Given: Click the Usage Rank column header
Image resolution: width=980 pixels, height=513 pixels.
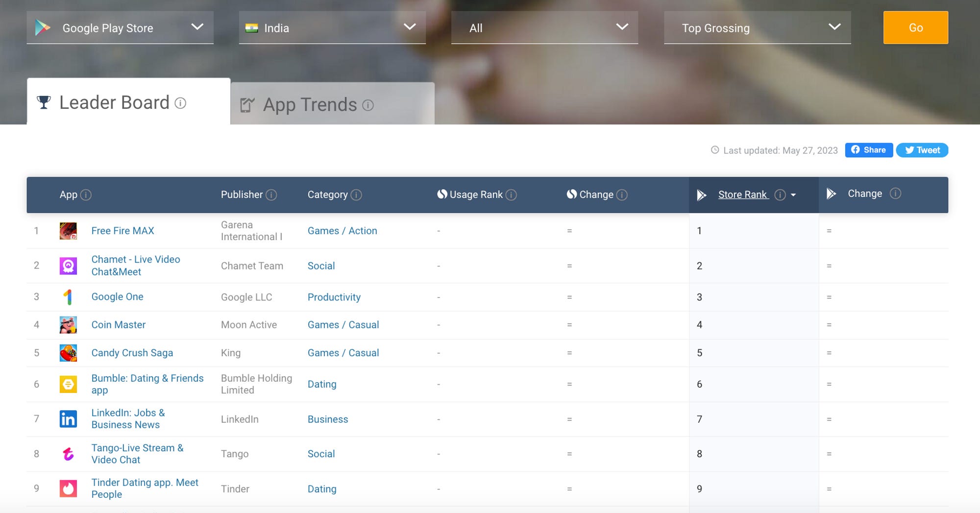Looking at the screenshot, I should [476, 195].
